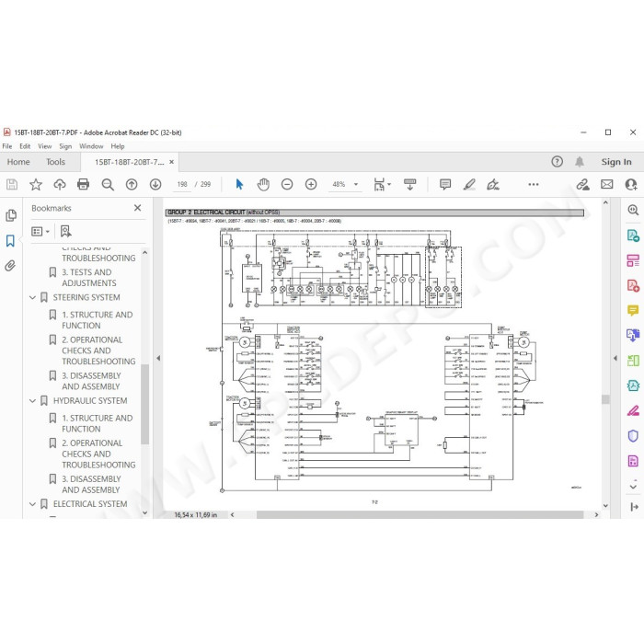The width and height of the screenshot is (644, 644).
Task: Collapse STEERING SYSTEM bookmark
Action: (x=32, y=297)
